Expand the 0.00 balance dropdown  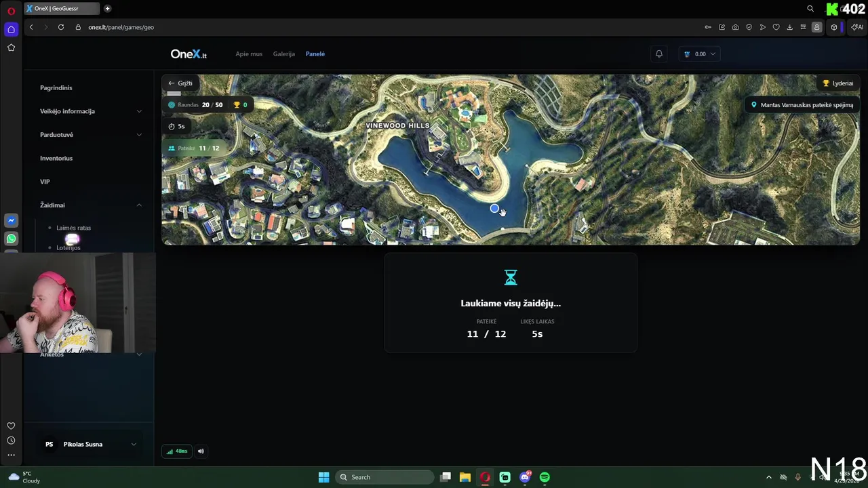click(700, 54)
